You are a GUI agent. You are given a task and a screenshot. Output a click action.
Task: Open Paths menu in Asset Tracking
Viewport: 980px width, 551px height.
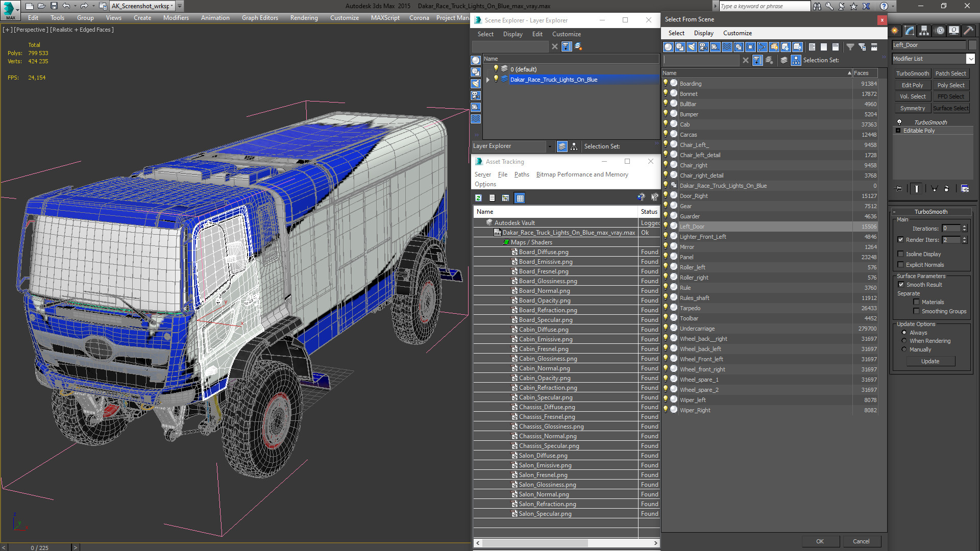tap(522, 174)
